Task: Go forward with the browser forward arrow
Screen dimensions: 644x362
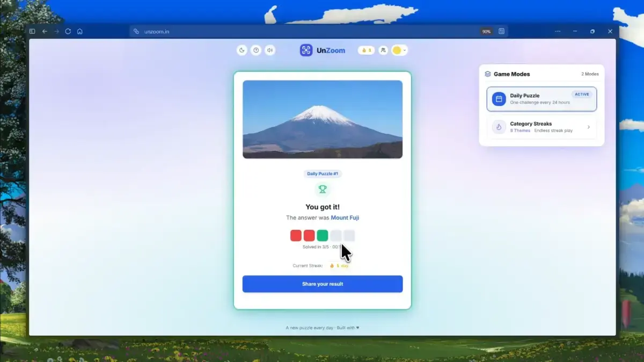Action: [56, 31]
